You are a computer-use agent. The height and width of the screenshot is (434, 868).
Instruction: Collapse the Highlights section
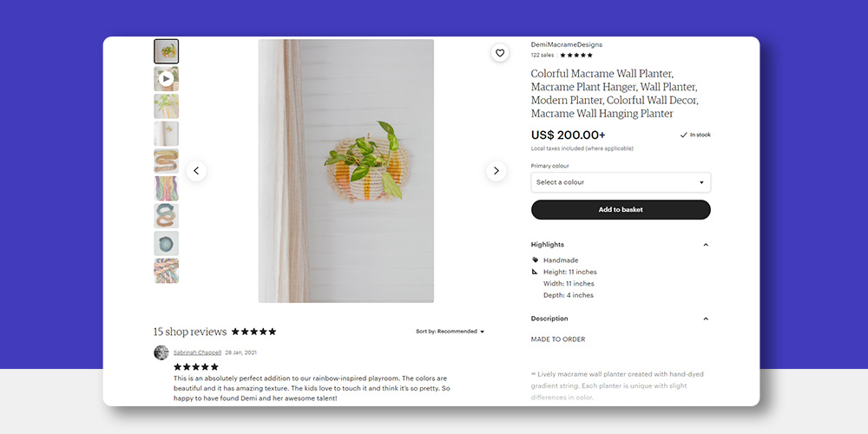pyautogui.click(x=705, y=245)
